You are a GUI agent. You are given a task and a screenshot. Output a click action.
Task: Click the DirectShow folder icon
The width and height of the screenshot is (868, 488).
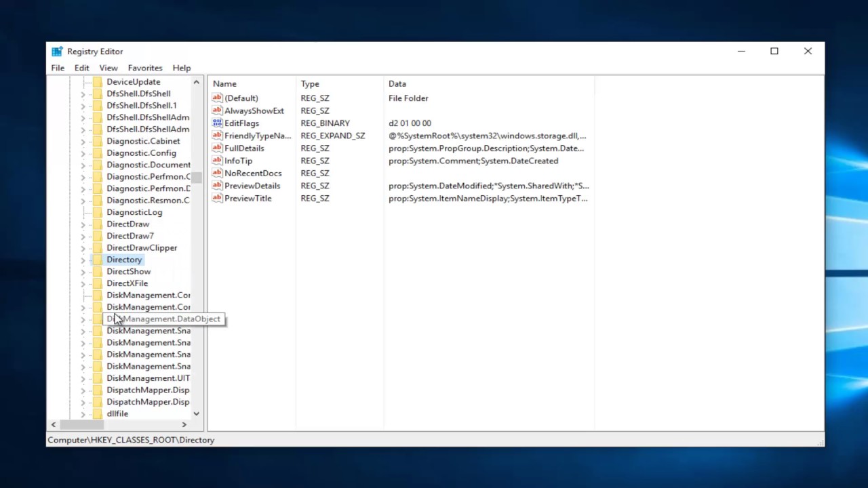point(97,272)
